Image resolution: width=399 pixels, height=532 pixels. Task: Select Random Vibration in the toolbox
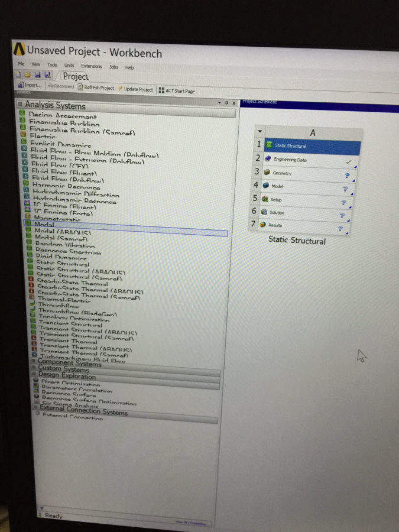pyautogui.click(x=65, y=245)
